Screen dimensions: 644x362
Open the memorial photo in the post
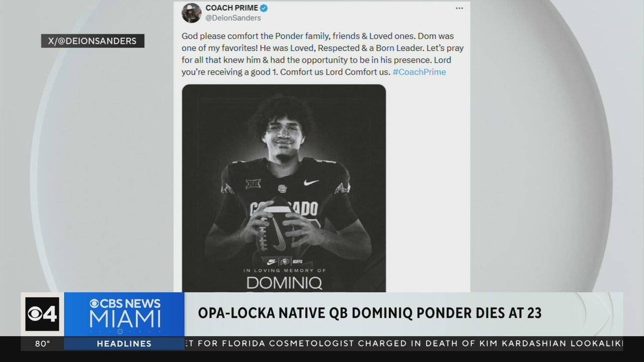(x=284, y=188)
